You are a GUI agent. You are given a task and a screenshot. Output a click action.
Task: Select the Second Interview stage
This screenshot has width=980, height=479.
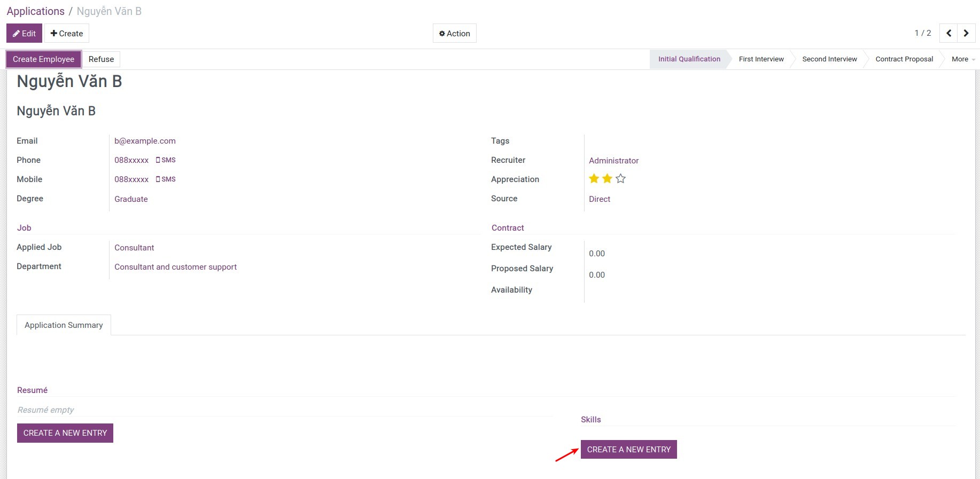[829, 59]
